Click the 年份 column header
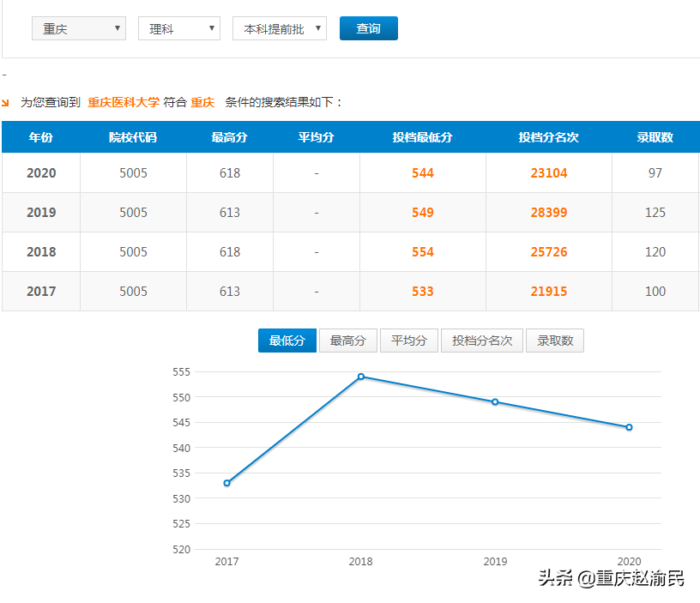 [40, 136]
